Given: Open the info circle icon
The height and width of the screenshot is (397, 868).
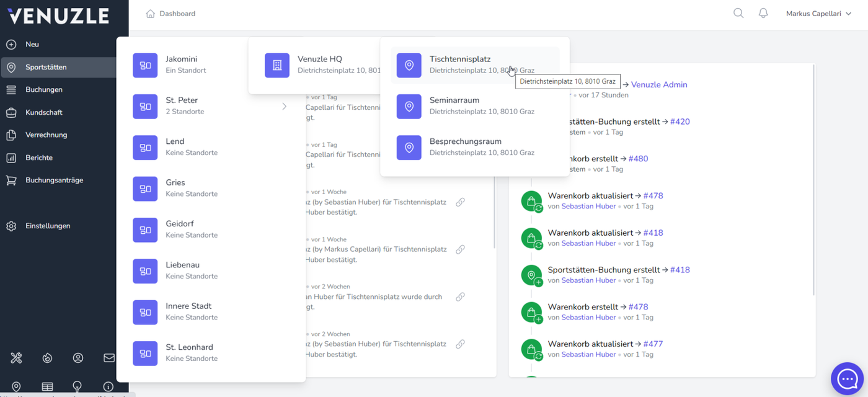Looking at the screenshot, I should tap(108, 386).
